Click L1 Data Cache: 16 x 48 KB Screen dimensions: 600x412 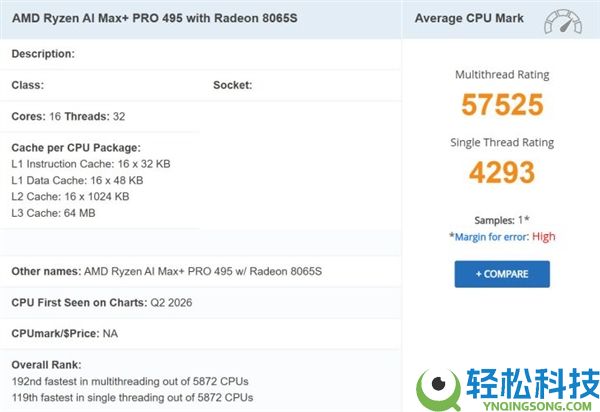77,180
